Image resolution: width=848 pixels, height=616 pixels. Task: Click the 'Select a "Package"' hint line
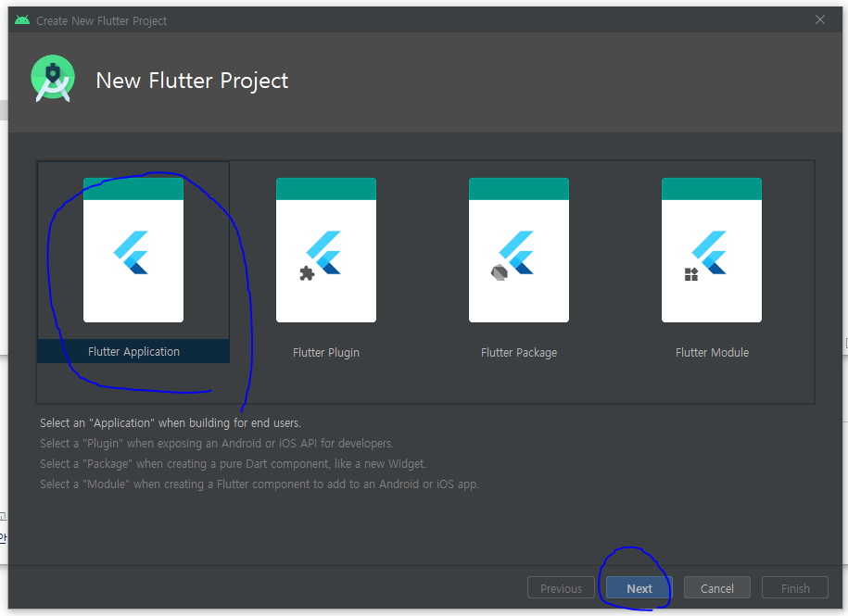click(x=234, y=463)
